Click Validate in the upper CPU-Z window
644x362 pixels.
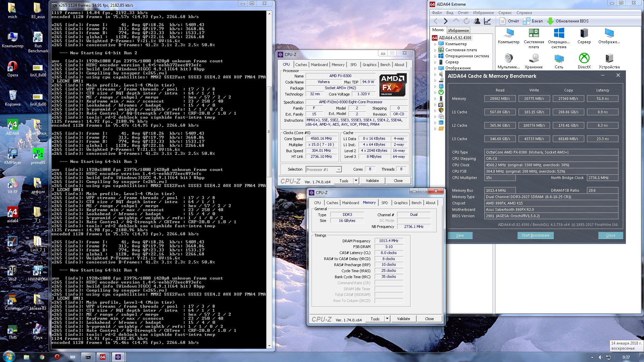pos(372,181)
